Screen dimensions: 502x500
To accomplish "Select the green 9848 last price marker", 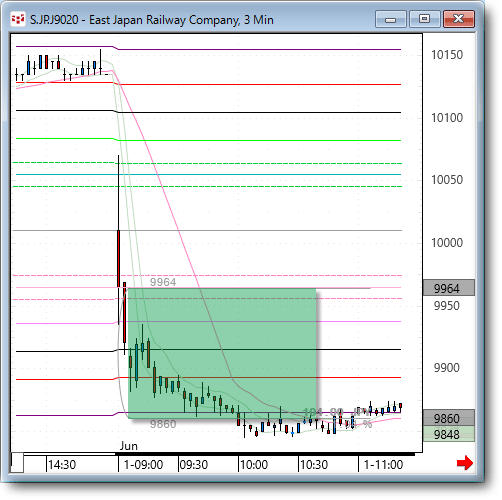I will pyautogui.click(x=449, y=434).
